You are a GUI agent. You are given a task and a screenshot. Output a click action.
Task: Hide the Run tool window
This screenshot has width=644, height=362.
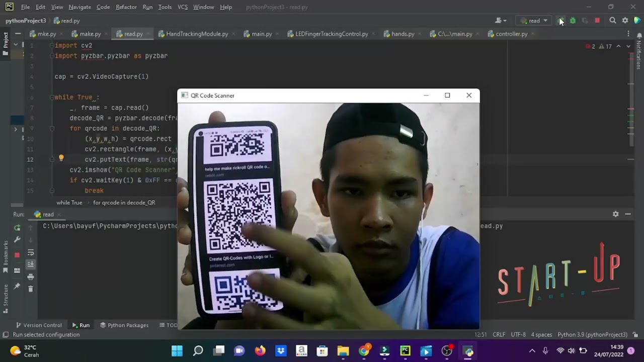[x=628, y=214]
